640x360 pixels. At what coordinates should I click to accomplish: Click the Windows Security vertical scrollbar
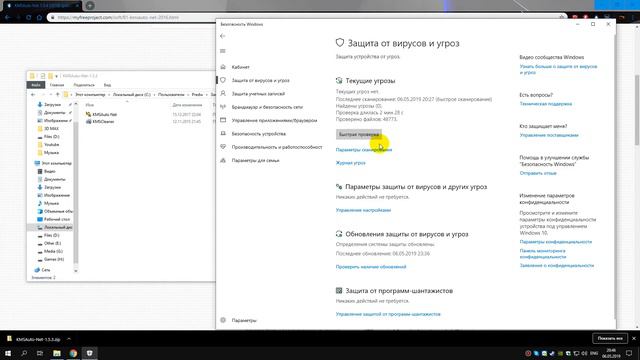[x=614, y=176]
